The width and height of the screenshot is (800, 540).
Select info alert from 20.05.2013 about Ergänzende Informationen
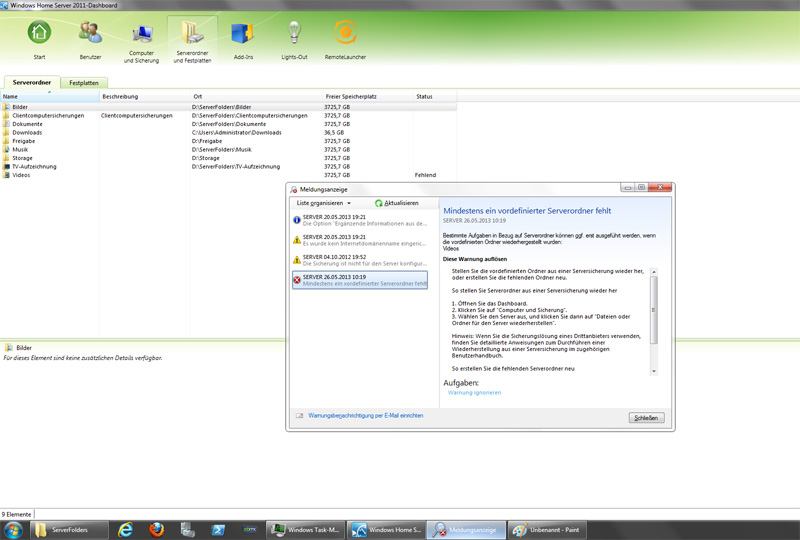tap(360, 220)
